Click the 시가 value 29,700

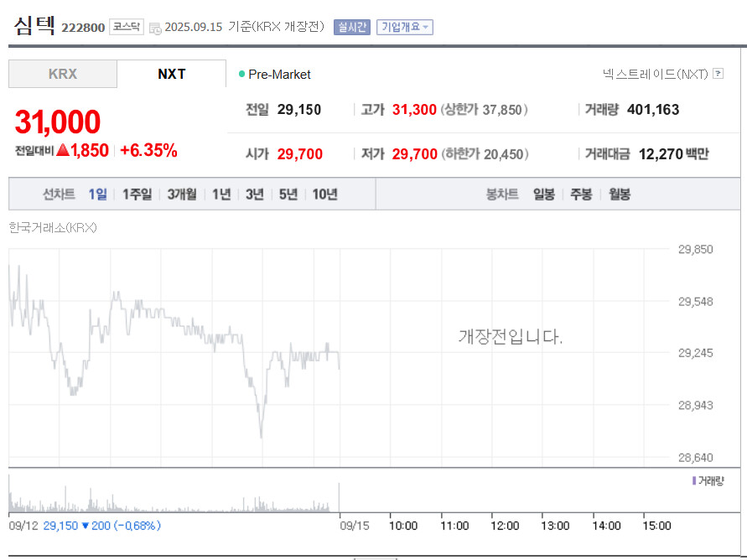coord(300,153)
